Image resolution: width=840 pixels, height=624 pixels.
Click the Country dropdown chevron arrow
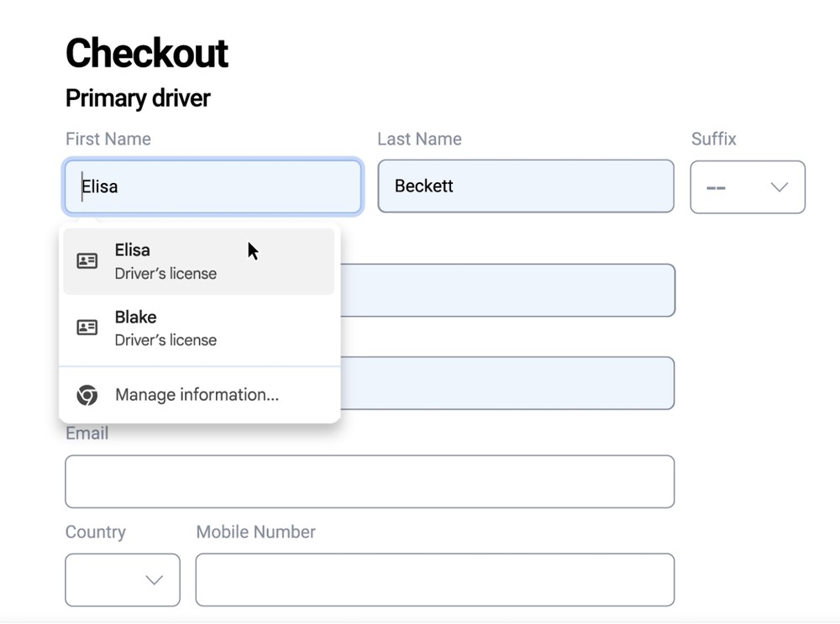[x=154, y=580]
